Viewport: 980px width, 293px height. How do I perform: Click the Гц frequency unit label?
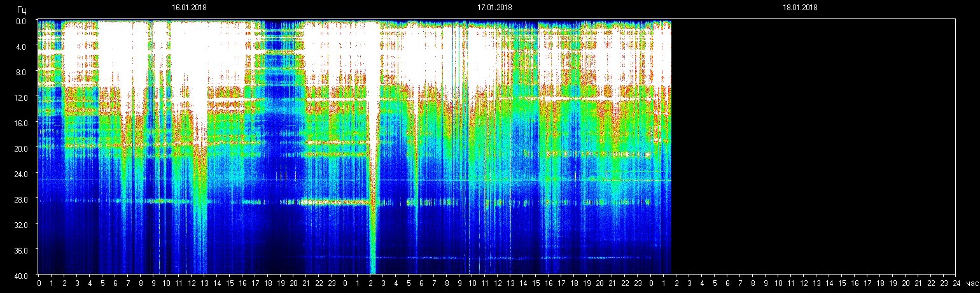click(x=22, y=10)
